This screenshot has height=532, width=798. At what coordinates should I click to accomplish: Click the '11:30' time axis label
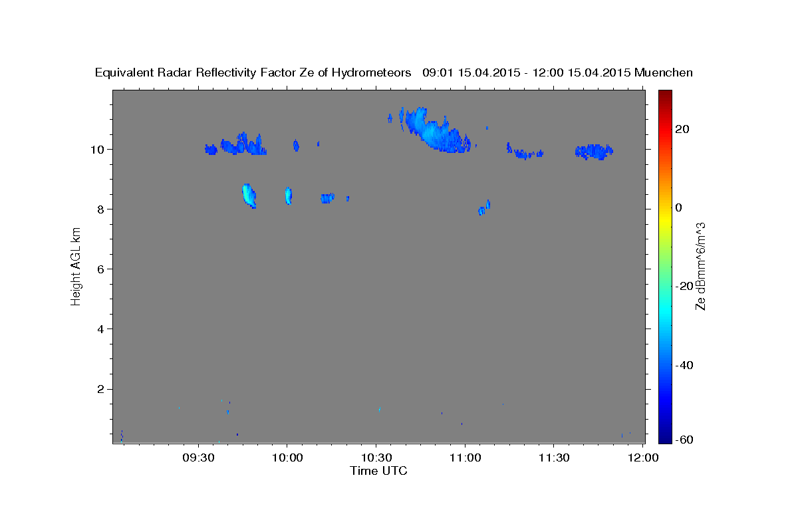(x=553, y=458)
